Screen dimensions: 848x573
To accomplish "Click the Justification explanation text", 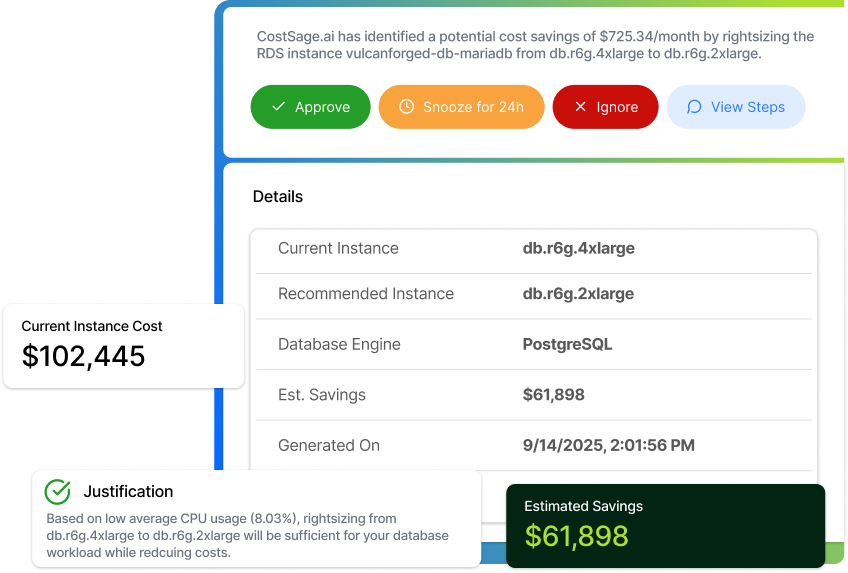I will coord(247,536).
